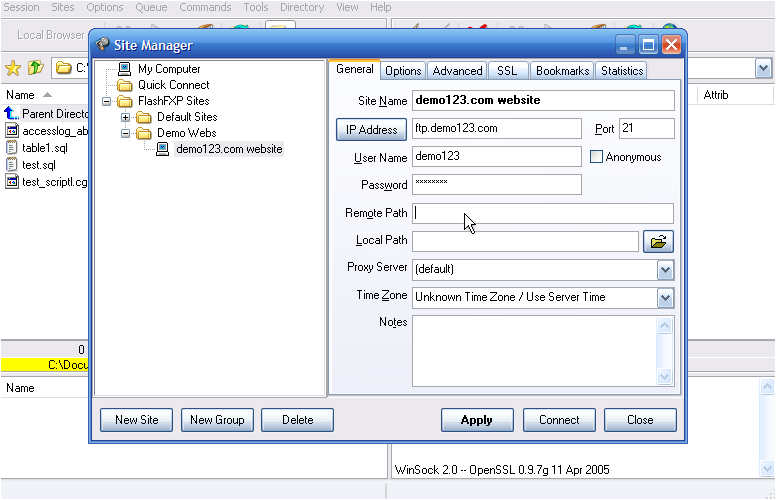Click the New Site button
Viewport: 776px width, 500px height.
[x=137, y=420]
